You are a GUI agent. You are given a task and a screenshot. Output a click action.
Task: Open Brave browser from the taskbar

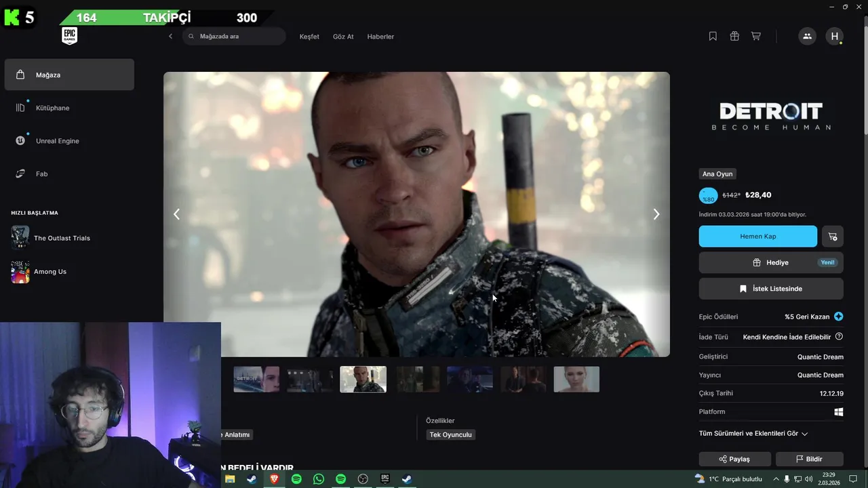point(275,479)
